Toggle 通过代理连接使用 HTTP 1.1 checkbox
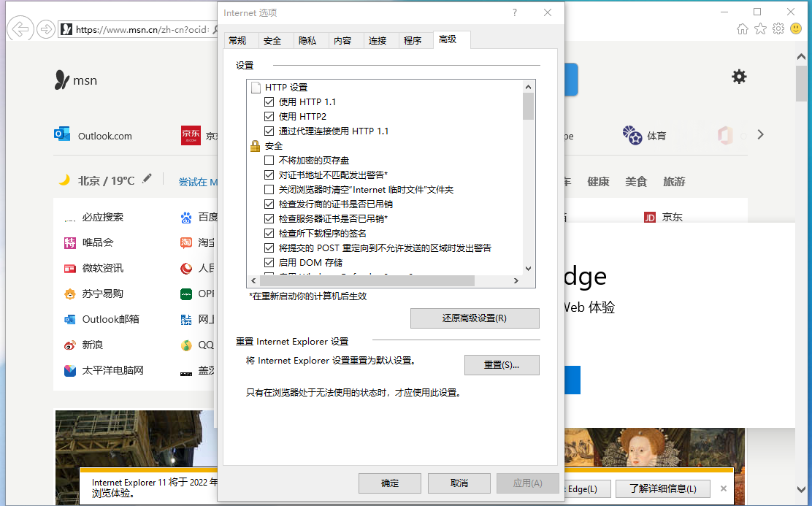Viewport: 812px width, 506px height. [269, 131]
